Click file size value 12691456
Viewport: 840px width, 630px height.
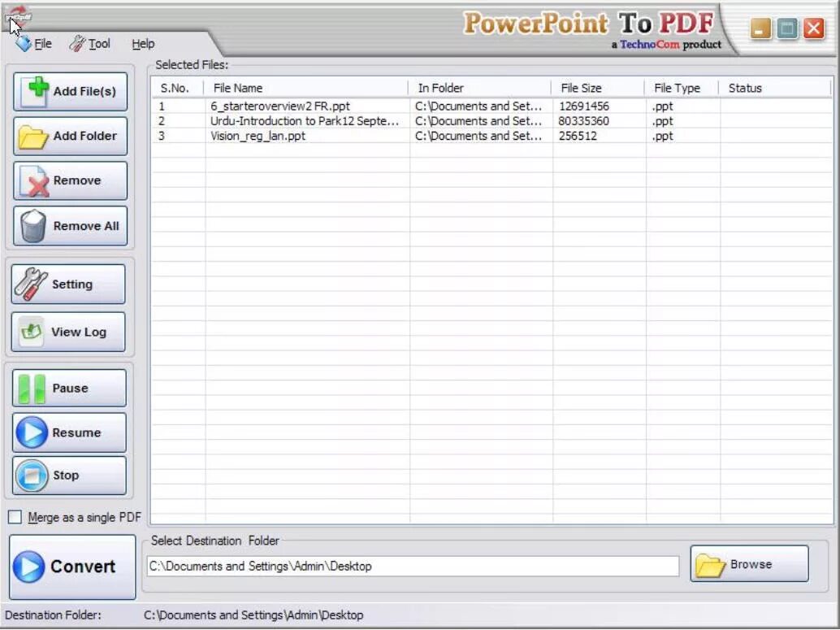coord(583,106)
